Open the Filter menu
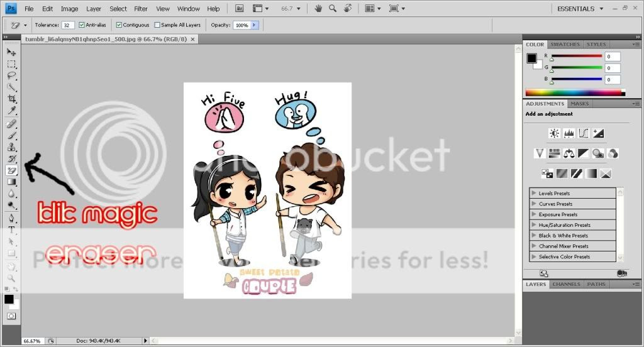Screen dimensions: 644x347 (140, 9)
